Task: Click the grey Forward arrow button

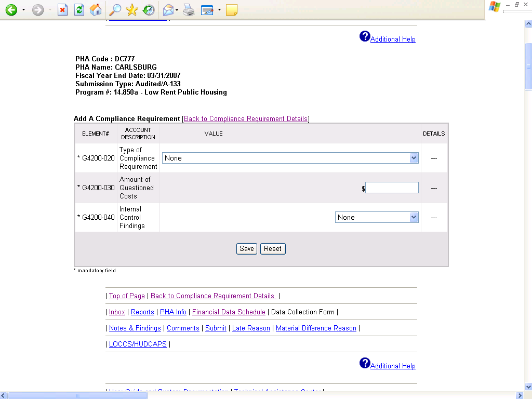Action: [38, 10]
